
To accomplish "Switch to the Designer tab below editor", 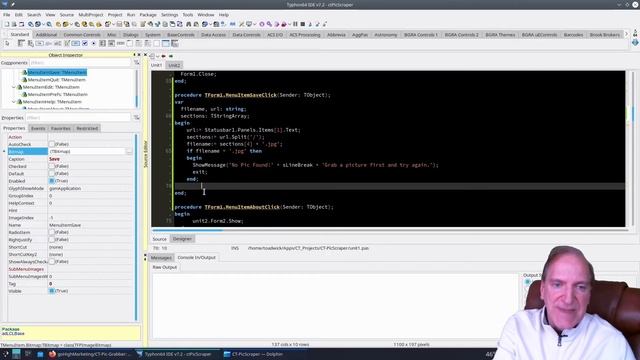I will 182,239.
